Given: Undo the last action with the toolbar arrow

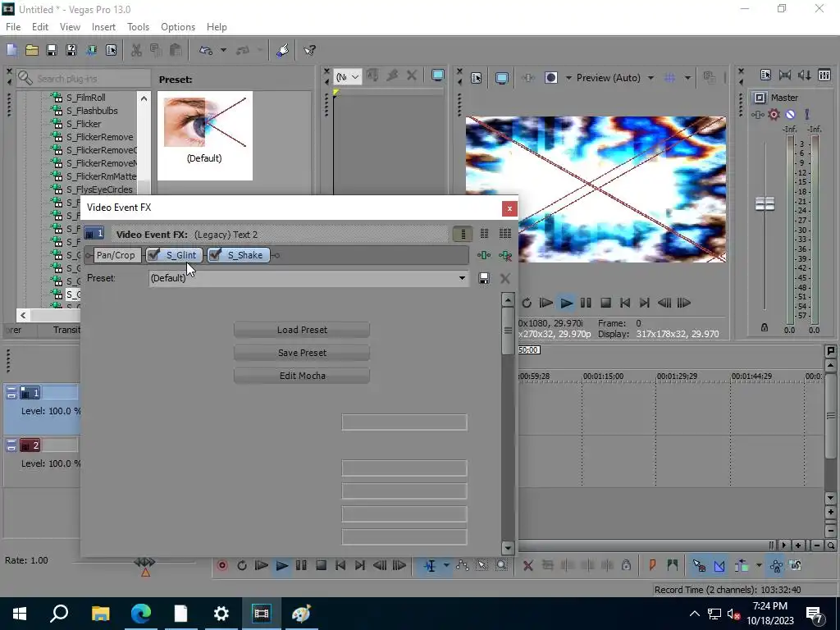Looking at the screenshot, I should click(206, 50).
